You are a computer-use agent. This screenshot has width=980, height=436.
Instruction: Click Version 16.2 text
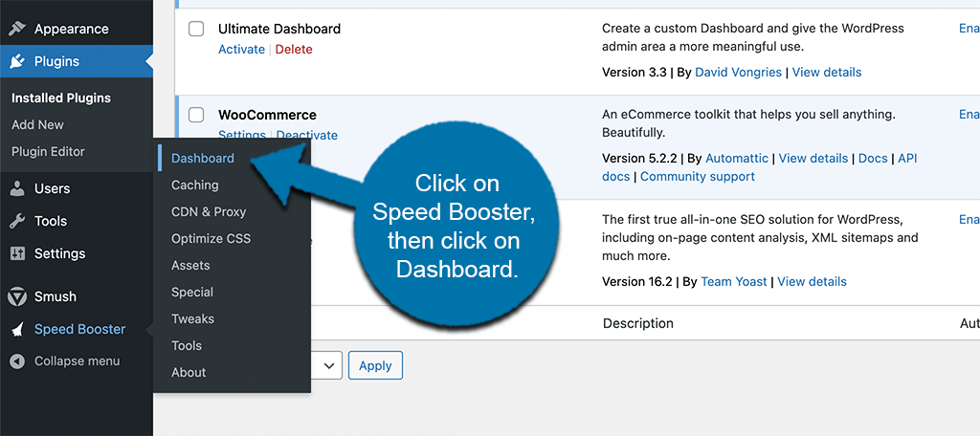(637, 282)
